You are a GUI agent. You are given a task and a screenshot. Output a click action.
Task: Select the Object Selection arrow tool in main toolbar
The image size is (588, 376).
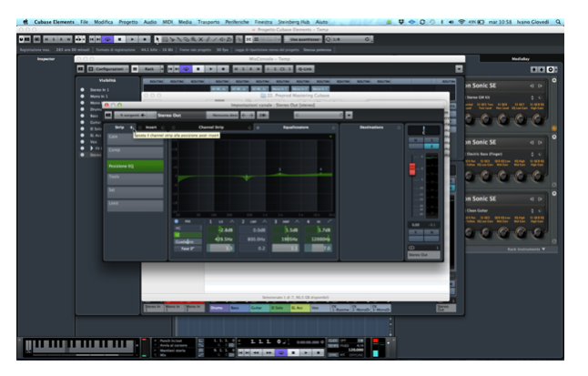157,39
